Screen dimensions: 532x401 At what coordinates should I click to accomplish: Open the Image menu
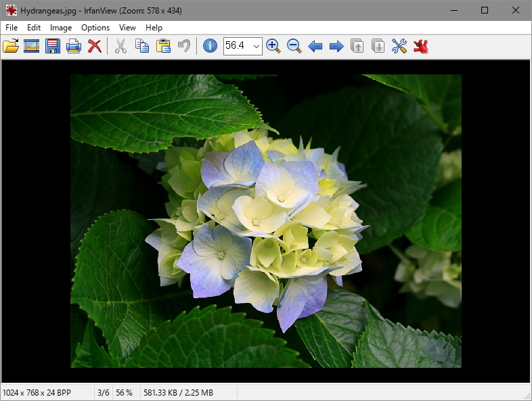coord(61,28)
